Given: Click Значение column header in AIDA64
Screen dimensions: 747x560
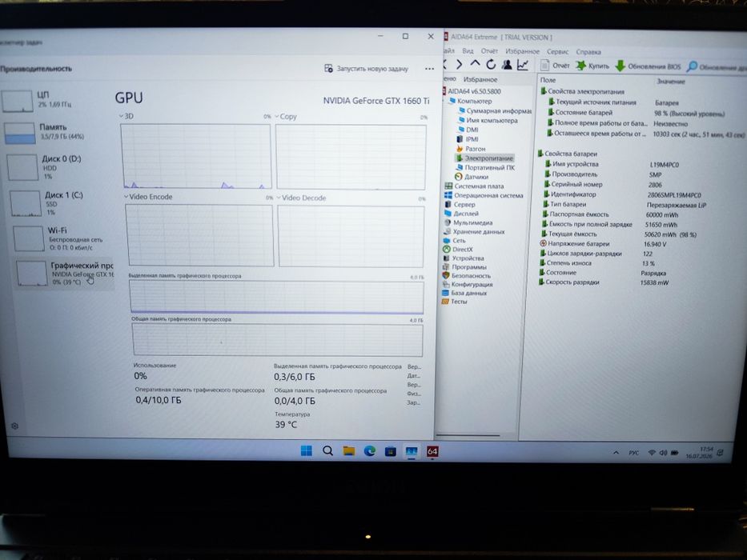Looking at the screenshot, I should click(x=670, y=82).
